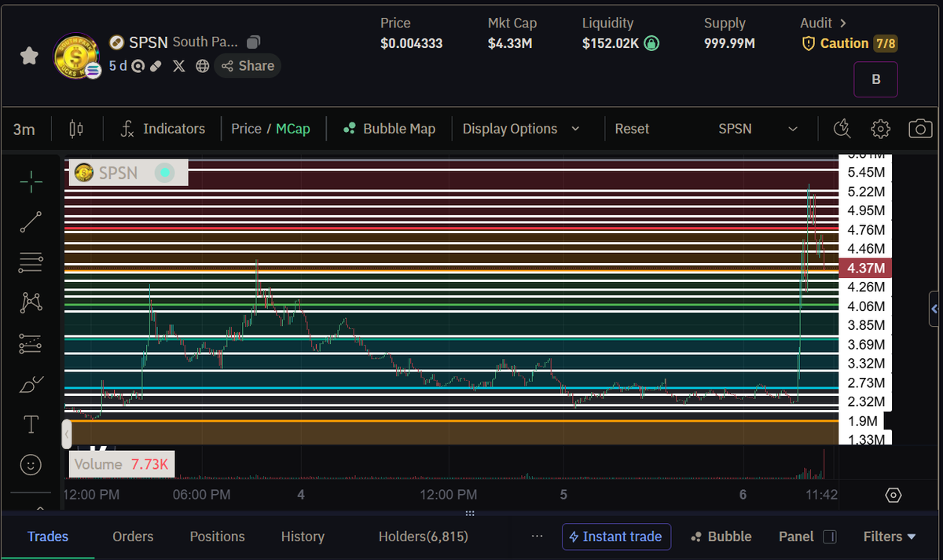
Task: Click the 999.99M supply value
Action: [x=729, y=43]
